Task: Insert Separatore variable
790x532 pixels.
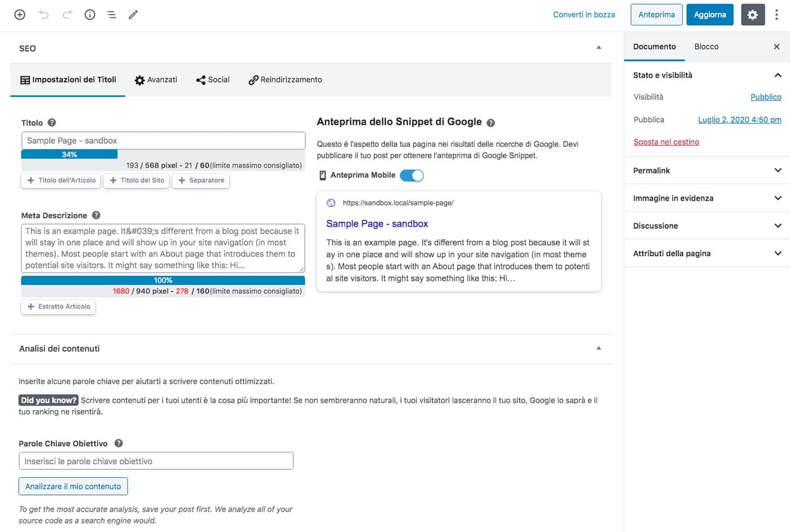Action: click(201, 181)
